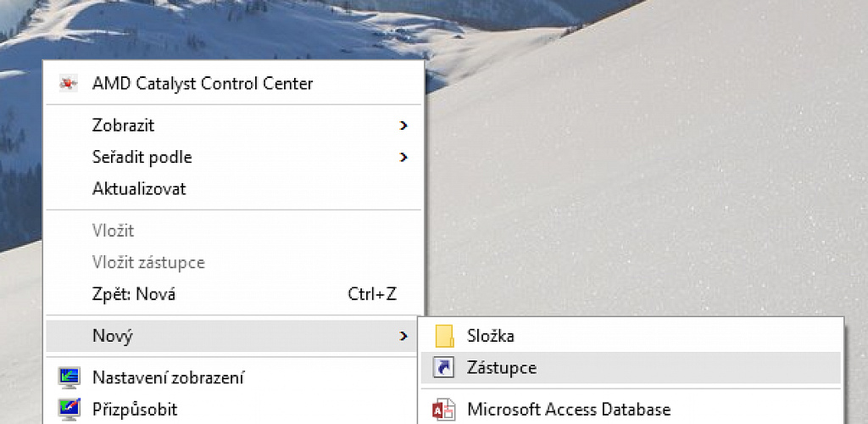Screen dimensions: 868x424
Task: Click the Ctrl+Z shortcut hint text
Action: click(372, 294)
